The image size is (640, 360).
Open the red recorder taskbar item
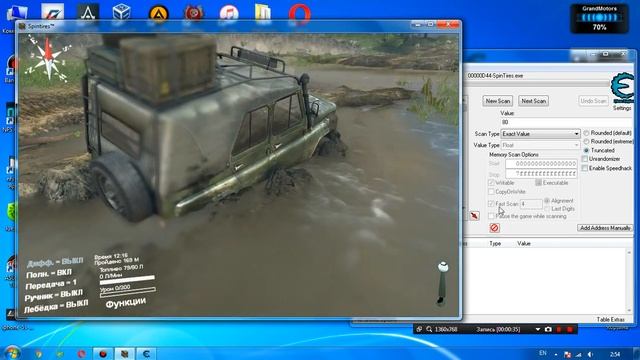pos(102,353)
